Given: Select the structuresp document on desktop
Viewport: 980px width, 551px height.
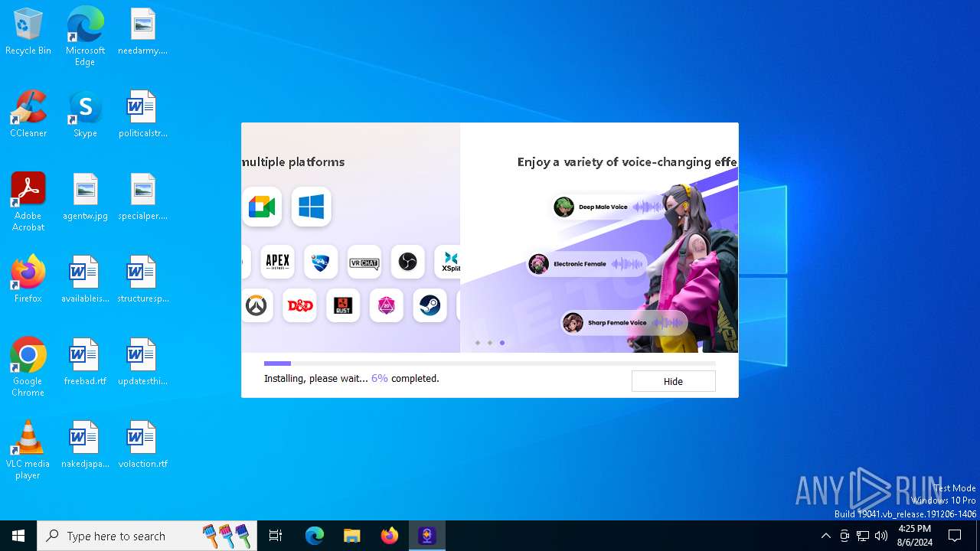Looking at the screenshot, I should click(142, 280).
